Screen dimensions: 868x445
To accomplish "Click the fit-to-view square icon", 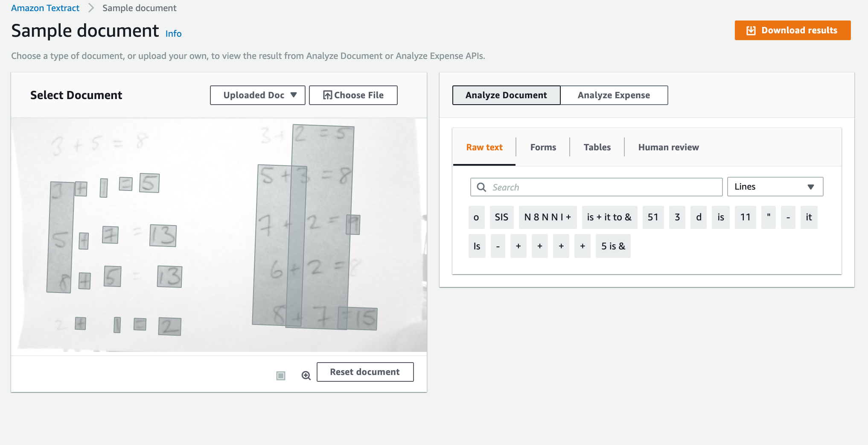I will pyautogui.click(x=280, y=375).
